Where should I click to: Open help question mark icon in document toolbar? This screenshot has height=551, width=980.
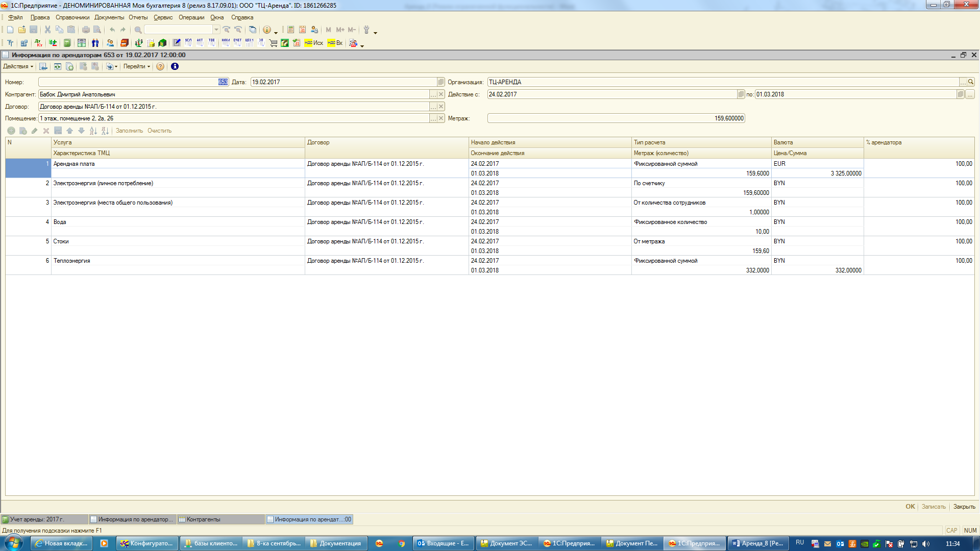click(160, 66)
